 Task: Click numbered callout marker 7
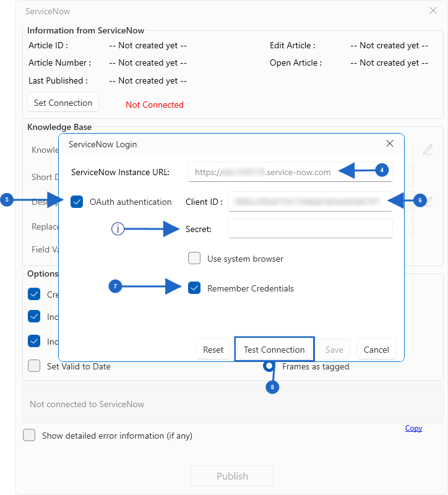(x=114, y=286)
